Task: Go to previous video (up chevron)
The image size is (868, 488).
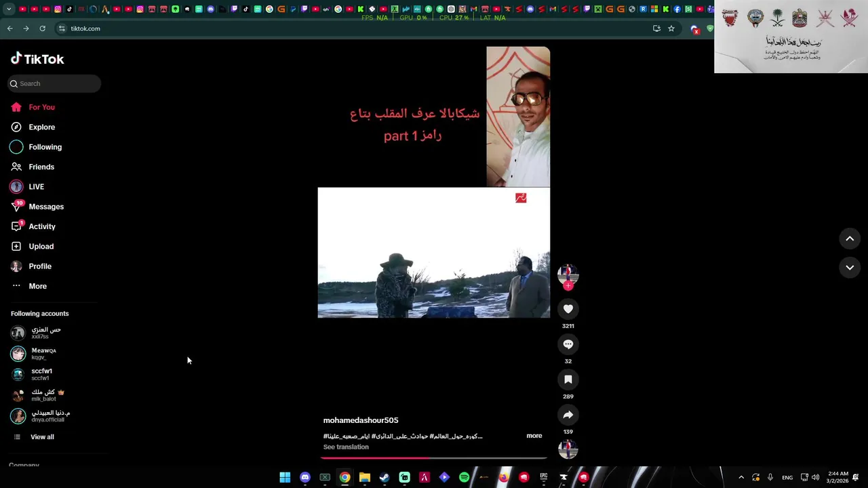Action: pyautogui.click(x=850, y=239)
